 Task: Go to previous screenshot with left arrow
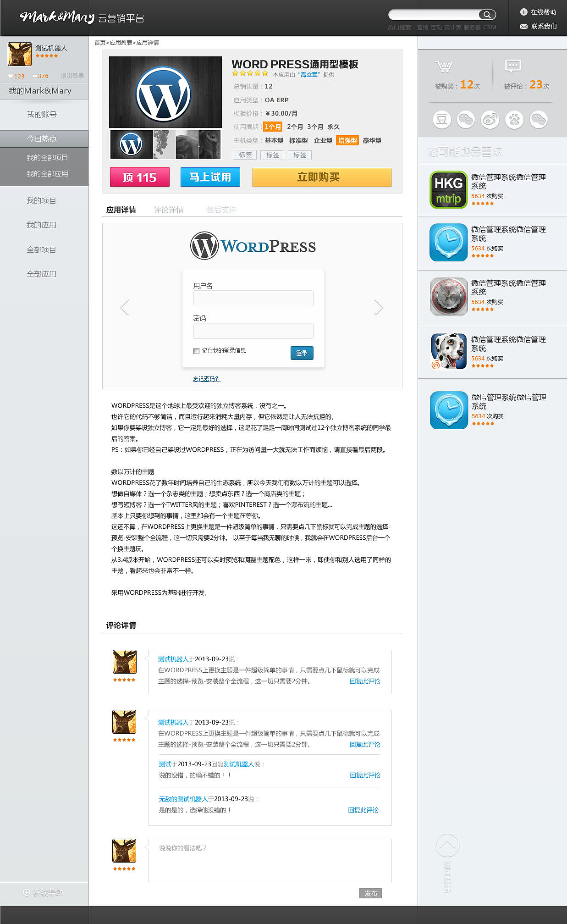[x=124, y=307]
